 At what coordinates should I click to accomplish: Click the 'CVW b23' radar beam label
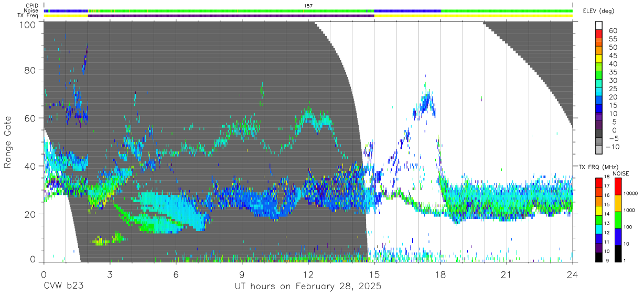coord(64,287)
